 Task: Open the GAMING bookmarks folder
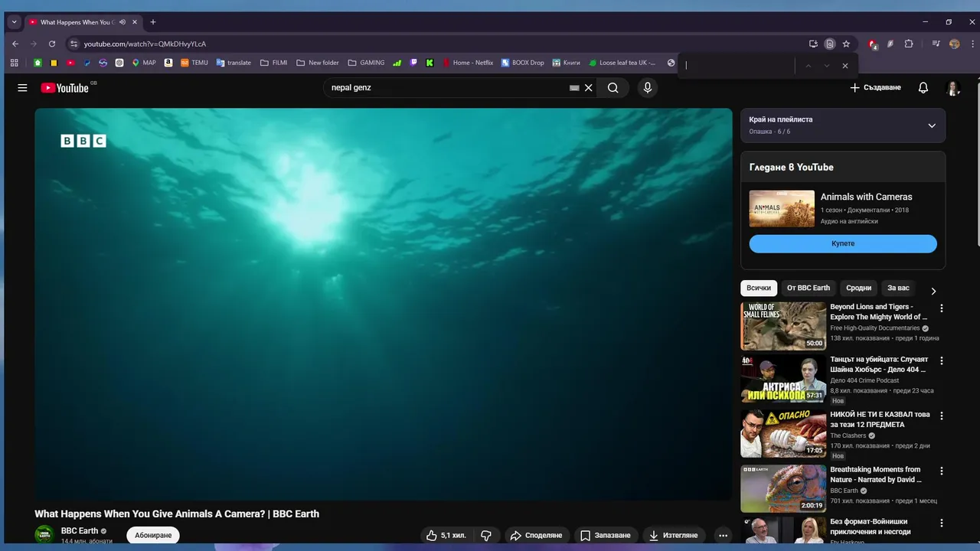pos(366,63)
